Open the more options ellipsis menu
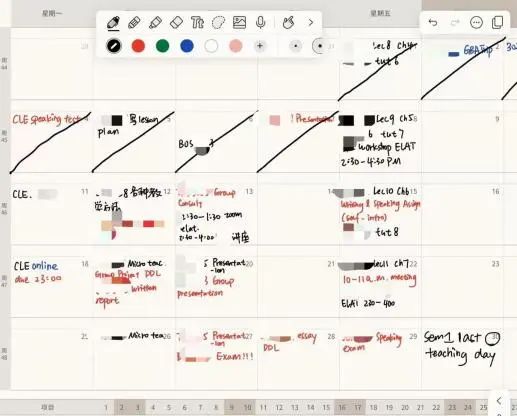This screenshot has height=416, width=517. point(476,23)
